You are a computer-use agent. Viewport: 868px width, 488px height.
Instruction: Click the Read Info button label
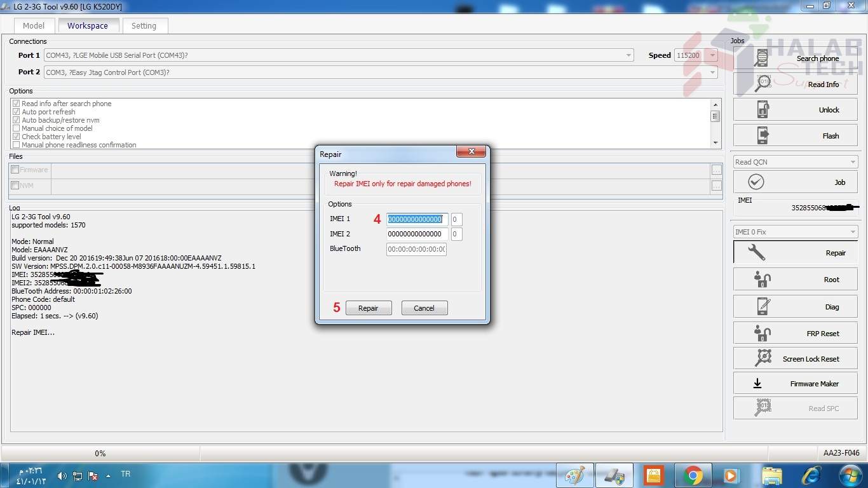[824, 85]
